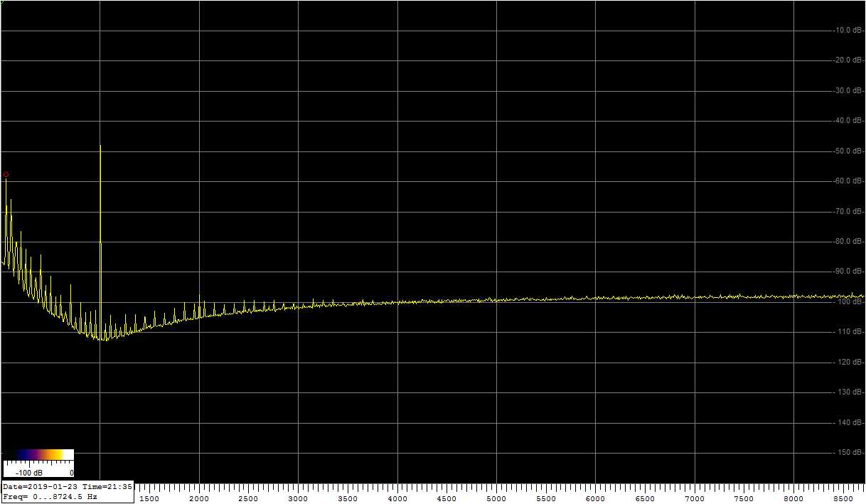Click the 1500 frequency axis label
The height and width of the screenshot is (504, 866).
[149, 499]
